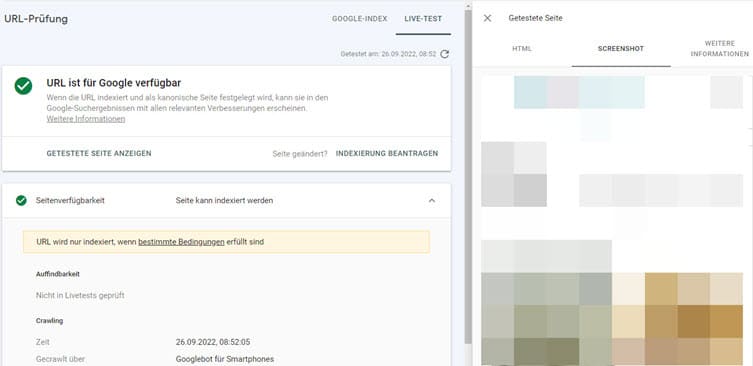
Task: Click the main panel vertical scrollbar
Action: tap(468, 178)
